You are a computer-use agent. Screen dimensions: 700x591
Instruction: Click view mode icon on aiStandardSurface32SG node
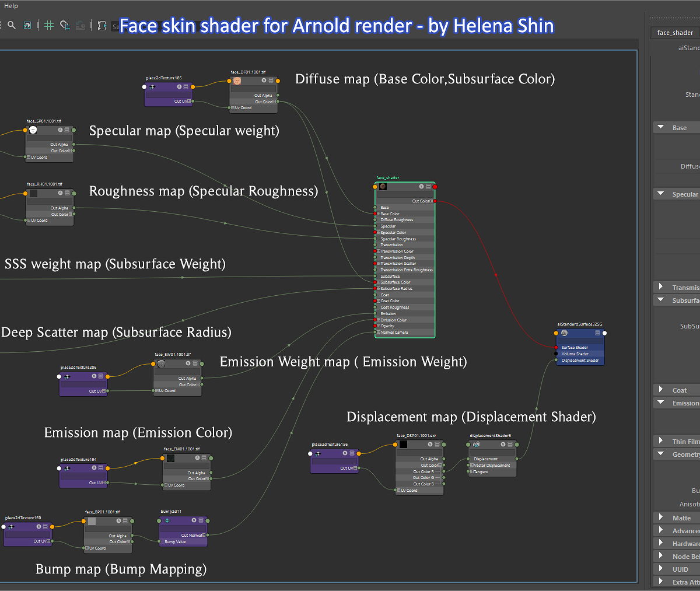coord(597,333)
